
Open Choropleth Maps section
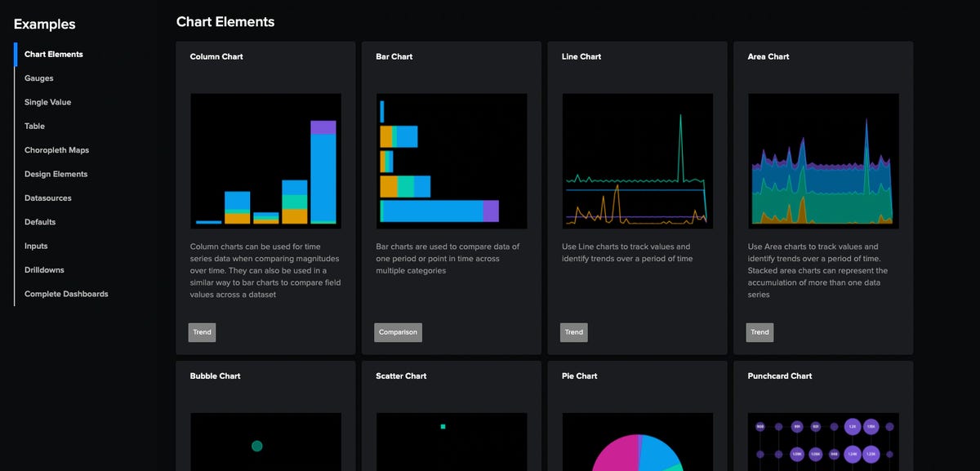coord(56,150)
